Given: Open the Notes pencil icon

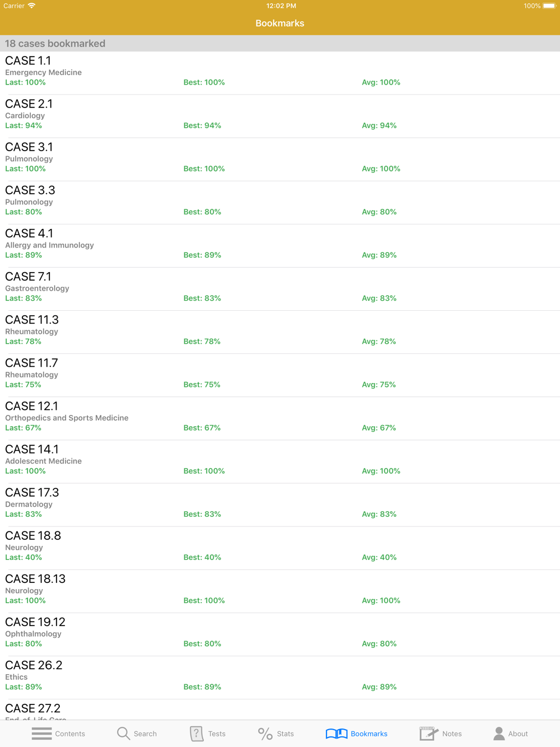Looking at the screenshot, I should (x=428, y=734).
